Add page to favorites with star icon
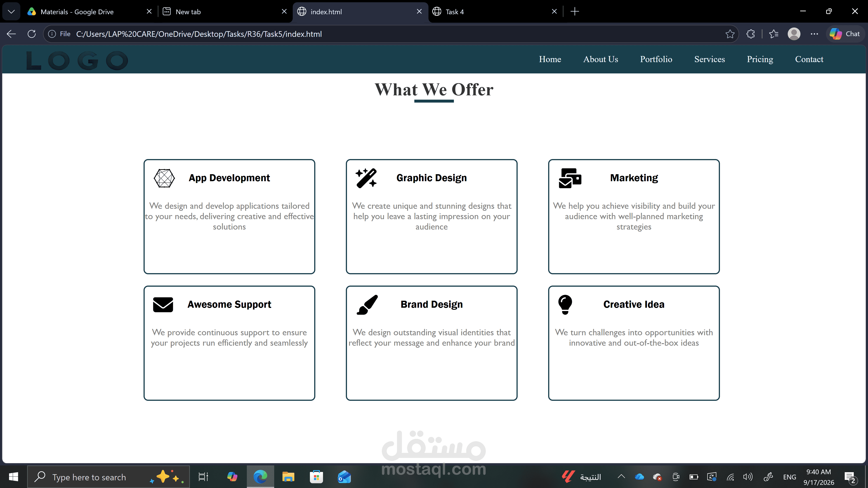Viewport: 868px width, 488px height. point(730,34)
